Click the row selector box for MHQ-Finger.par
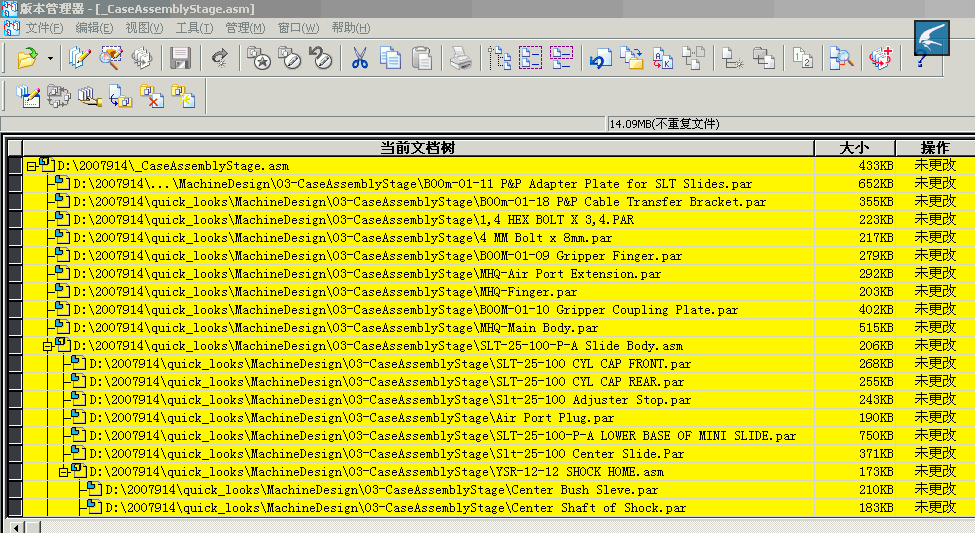 (15, 292)
